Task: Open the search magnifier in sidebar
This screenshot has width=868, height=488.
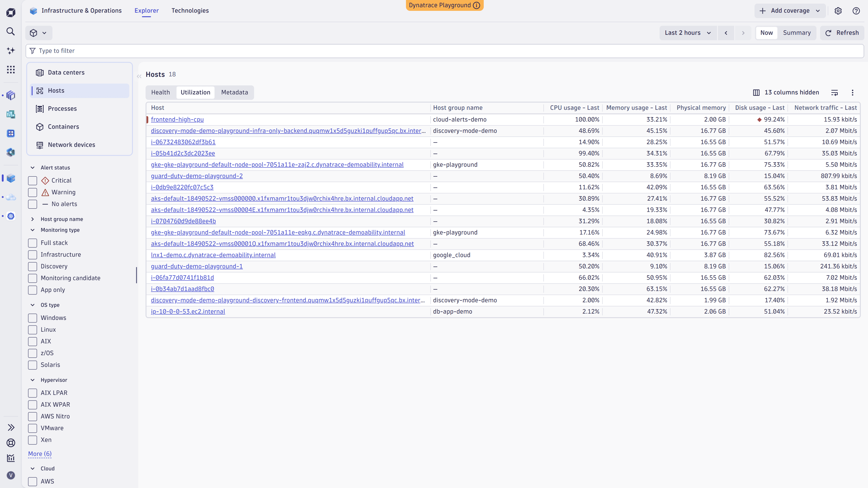Action: (x=11, y=32)
